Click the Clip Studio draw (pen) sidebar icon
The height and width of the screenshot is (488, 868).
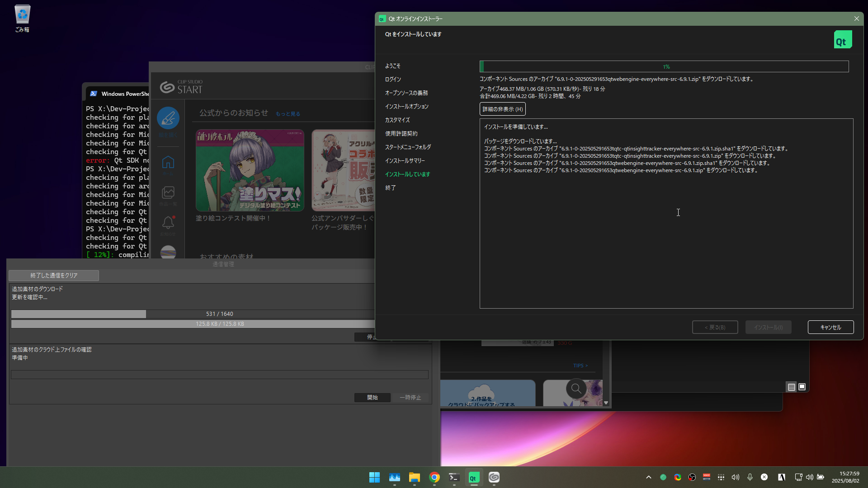pyautogui.click(x=168, y=118)
